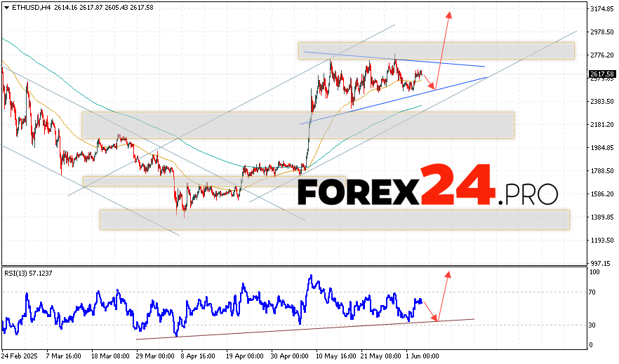Select the 3174.85 price axis label

(602, 8)
